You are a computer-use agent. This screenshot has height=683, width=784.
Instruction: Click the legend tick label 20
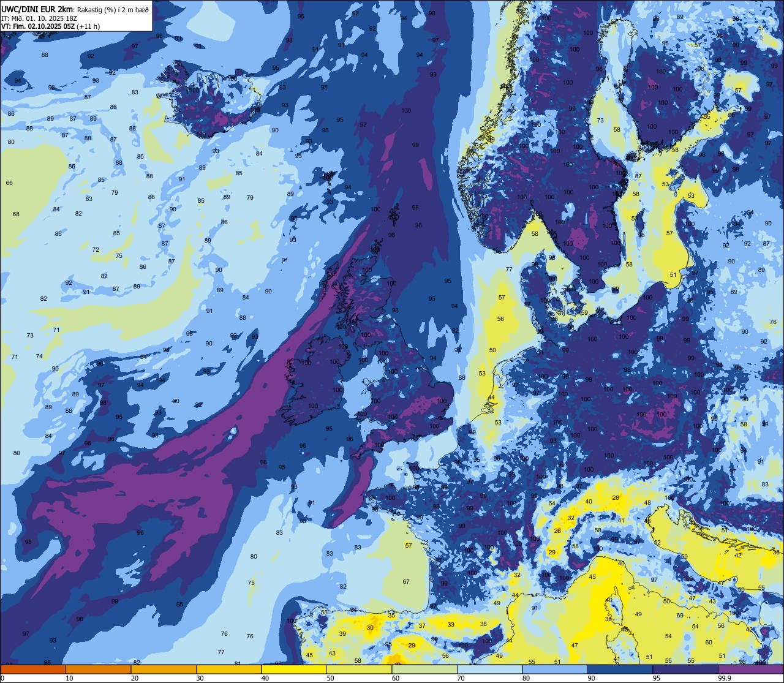[x=135, y=678]
